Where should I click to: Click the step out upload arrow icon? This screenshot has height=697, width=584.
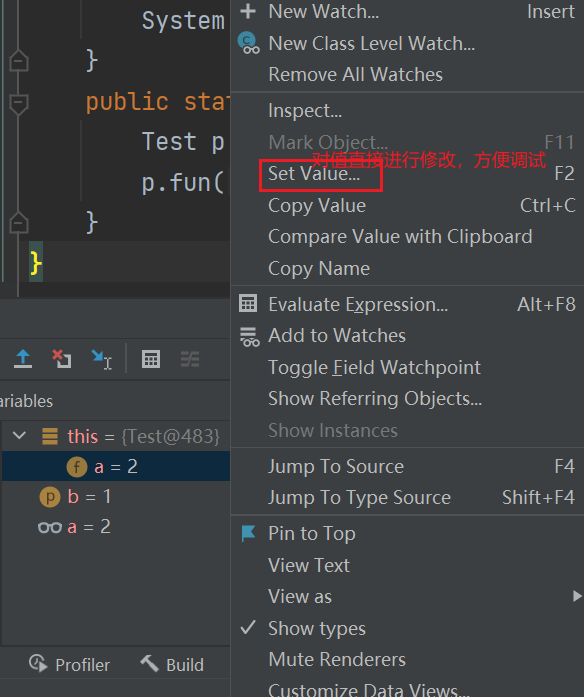(x=23, y=359)
